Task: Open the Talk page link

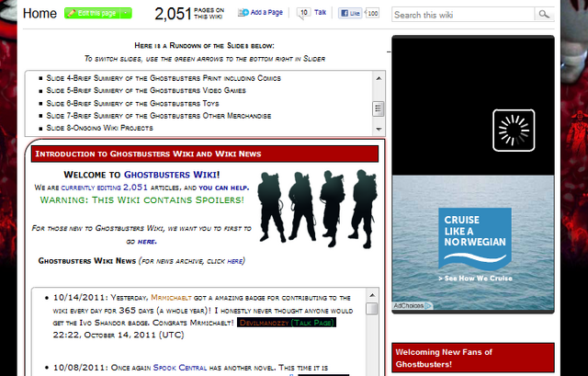Action: tap(320, 12)
